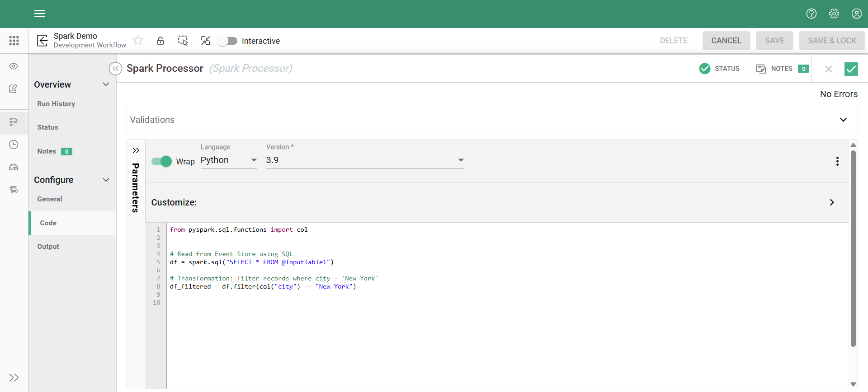
Task: Open Run History in sidebar
Action: pyautogui.click(x=56, y=104)
